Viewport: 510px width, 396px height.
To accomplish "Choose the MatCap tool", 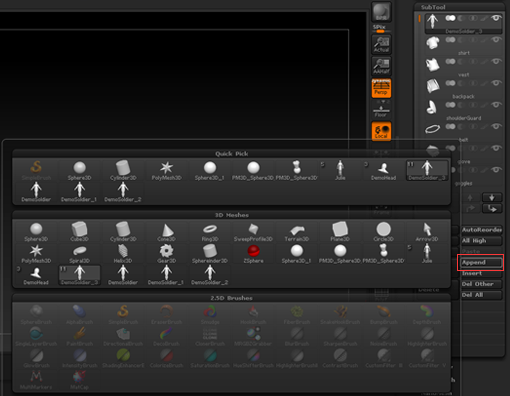I will [x=79, y=380].
